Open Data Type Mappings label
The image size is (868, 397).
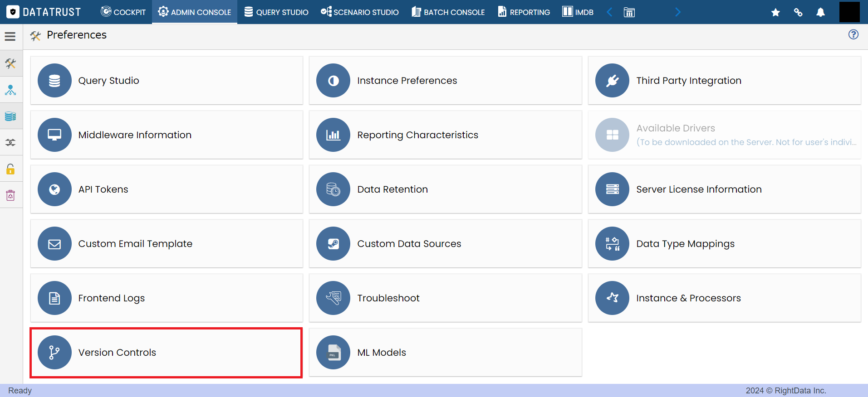tap(685, 244)
